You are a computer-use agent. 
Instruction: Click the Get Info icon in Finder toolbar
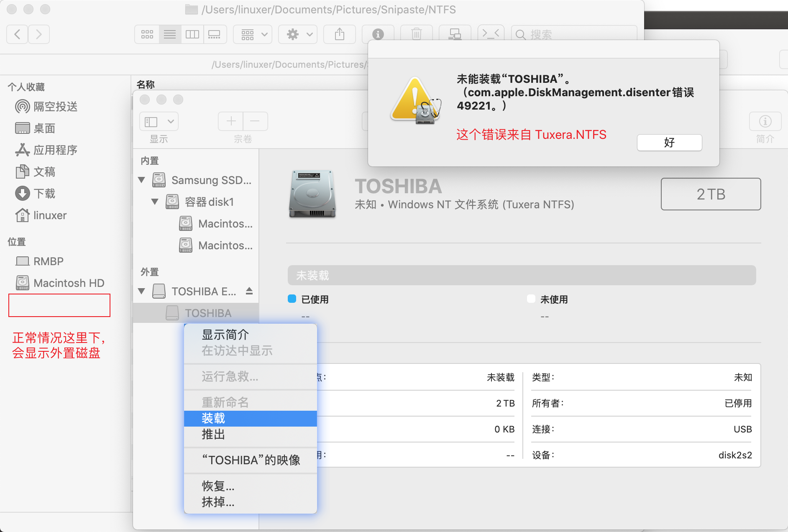(x=378, y=34)
